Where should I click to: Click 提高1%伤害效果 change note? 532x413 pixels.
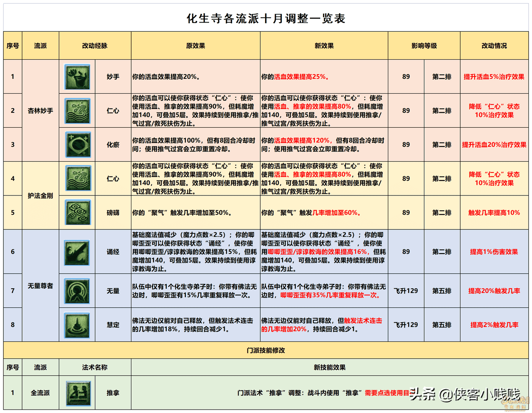[x=494, y=252]
